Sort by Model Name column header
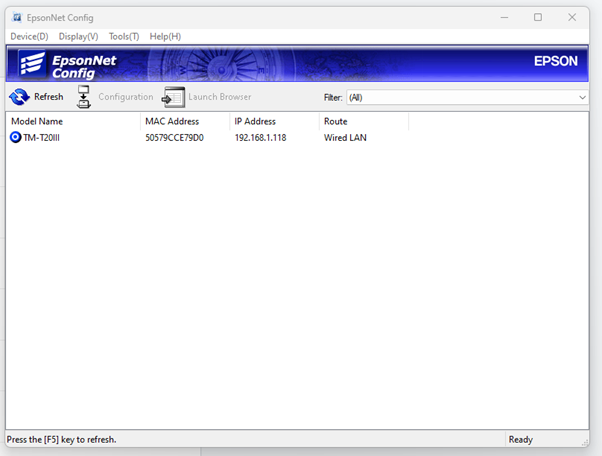The image size is (602, 456). pyautogui.click(x=73, y=121)
